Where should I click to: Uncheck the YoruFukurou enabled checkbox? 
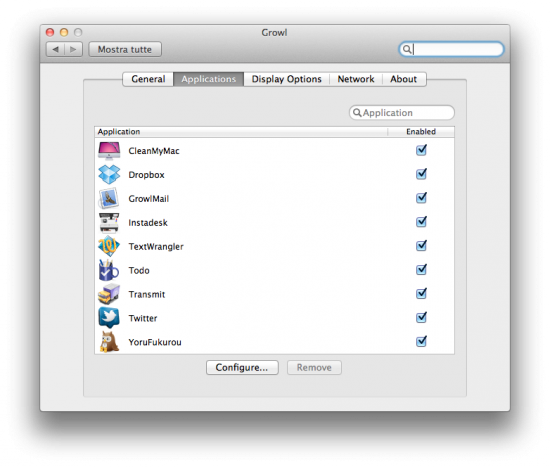click(x=421, y=342)
